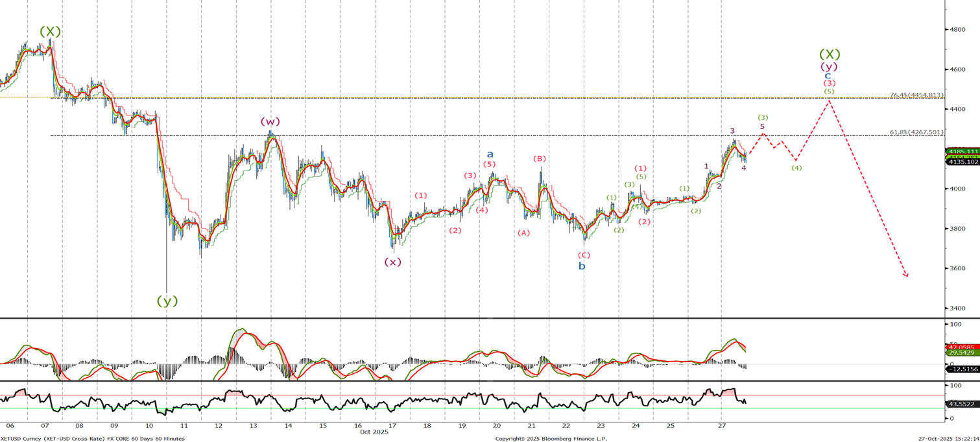Viewport: 980px width, 442px height.
Task: Select the 'Oct 2025' time axis label
Action: tap(374, 432)
